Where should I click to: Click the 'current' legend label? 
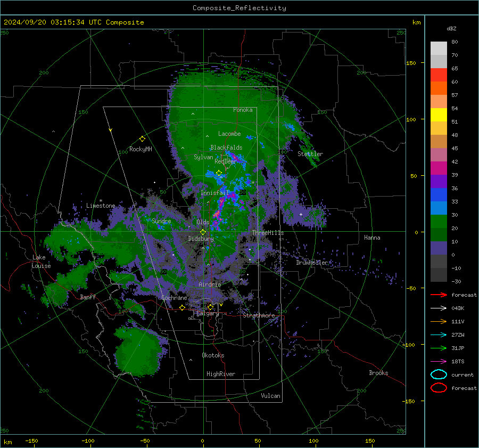(463, 374)
